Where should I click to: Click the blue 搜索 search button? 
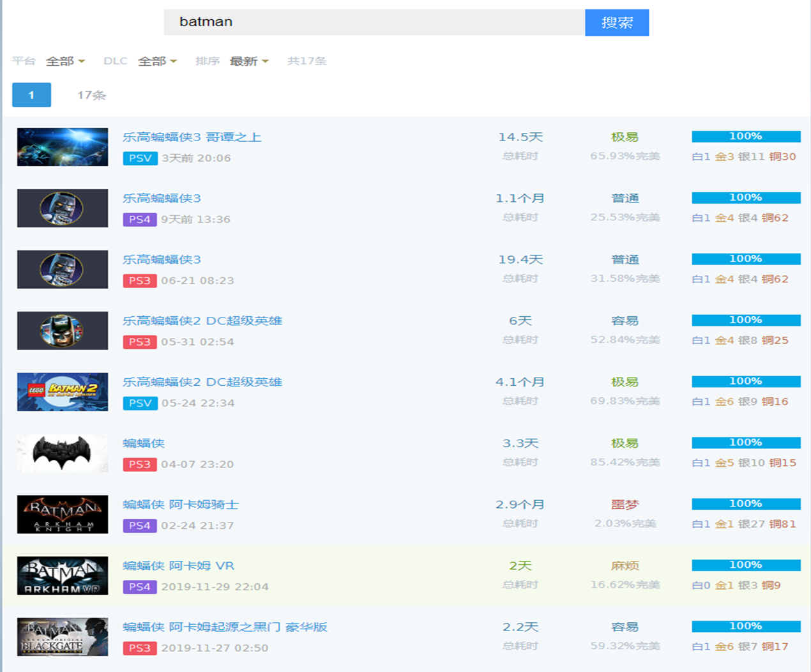pos(617,22)
